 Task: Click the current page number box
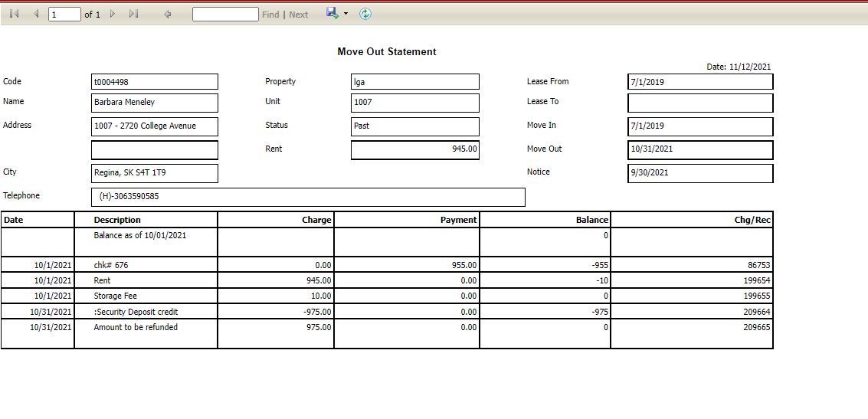point(65,15)
